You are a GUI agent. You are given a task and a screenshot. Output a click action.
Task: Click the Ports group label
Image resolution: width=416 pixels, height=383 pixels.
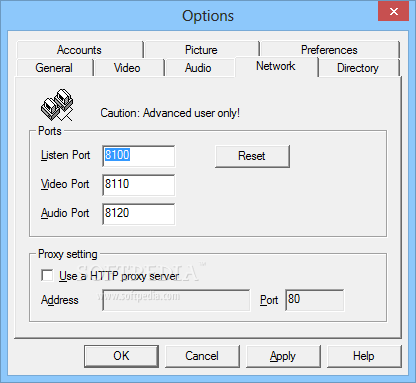point(50,131)
